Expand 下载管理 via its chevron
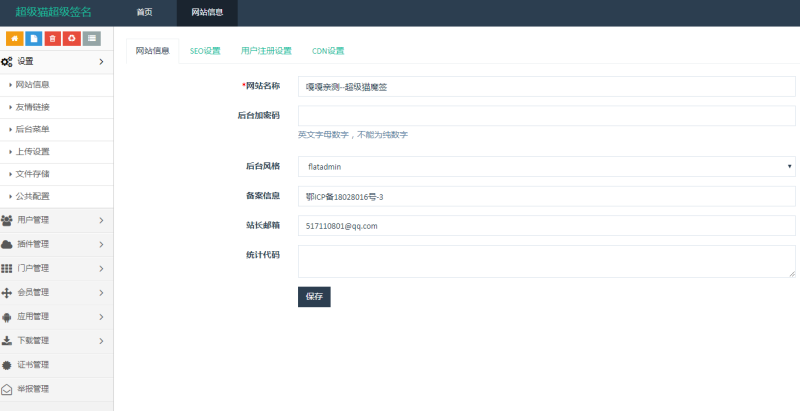The height and width of the screenshot is (411, 800). (101, 341)
